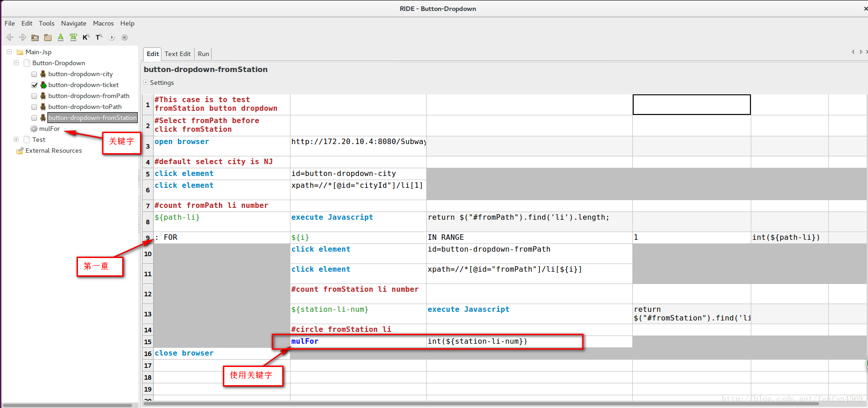The height and width of the screenshot is (408, 868).
Task: Click the robot icon beside button-dropdown-city
Action: pyautogui.click(x=43, y=74)
